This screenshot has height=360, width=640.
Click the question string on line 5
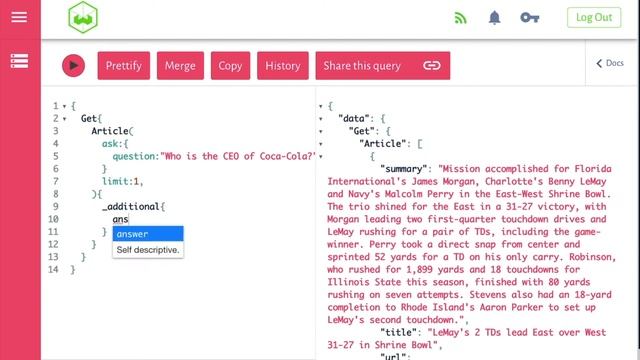[238, 156]
